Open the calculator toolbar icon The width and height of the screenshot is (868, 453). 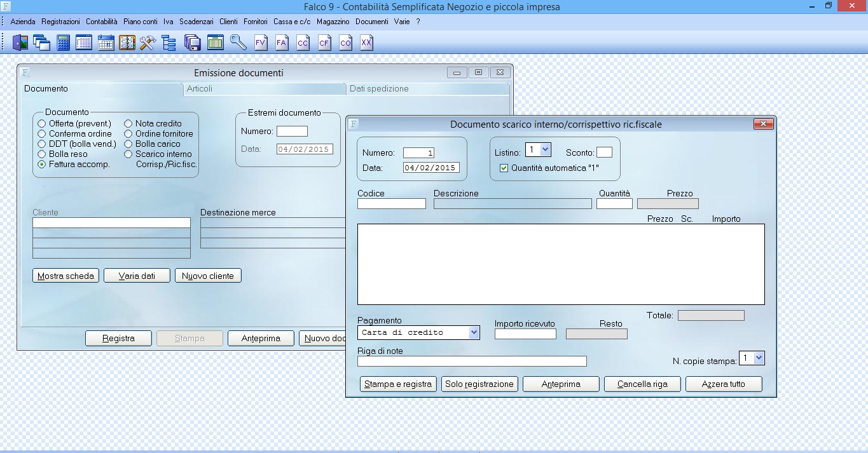point(63,43)
